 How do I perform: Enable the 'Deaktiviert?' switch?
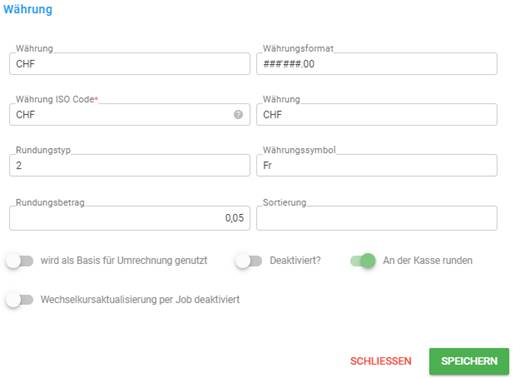[249, 261]
